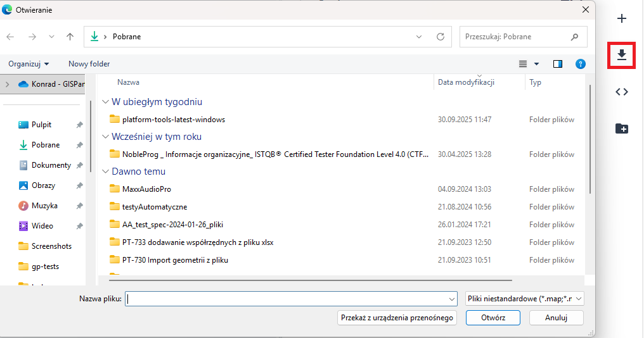Open Pulpit in navigation pane
The image size is (644, 338).
click(x=41, y=125)
